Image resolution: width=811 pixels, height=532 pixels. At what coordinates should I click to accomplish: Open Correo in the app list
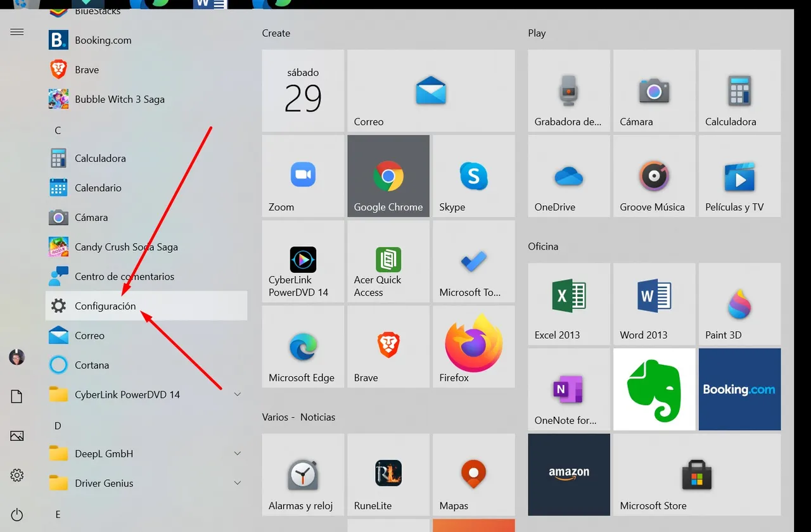point(146,336)
